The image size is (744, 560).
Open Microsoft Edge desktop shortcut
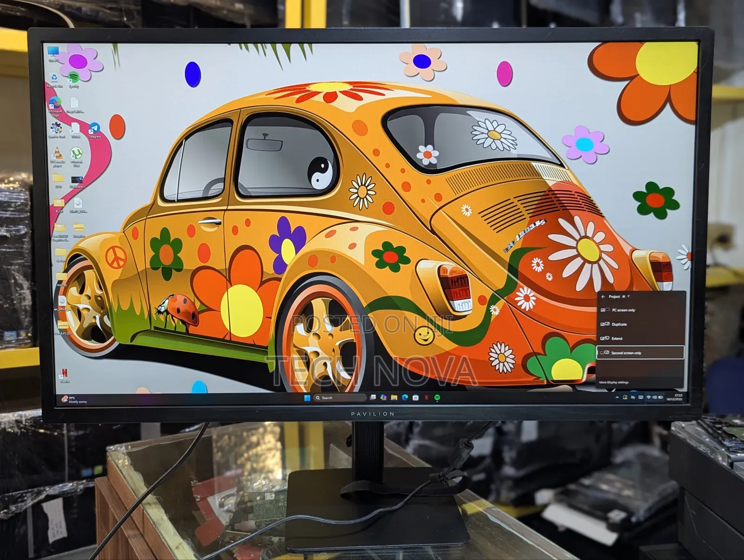(55, 106)
